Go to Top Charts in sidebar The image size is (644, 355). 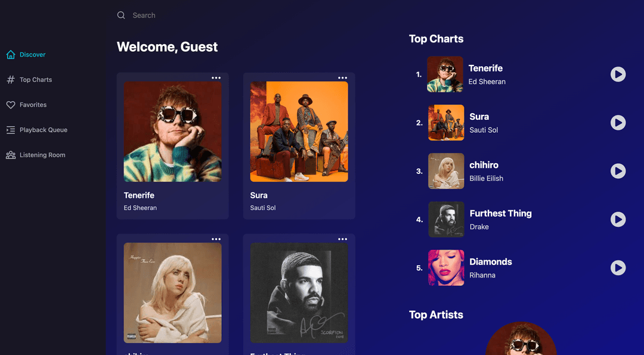point(29,80)
